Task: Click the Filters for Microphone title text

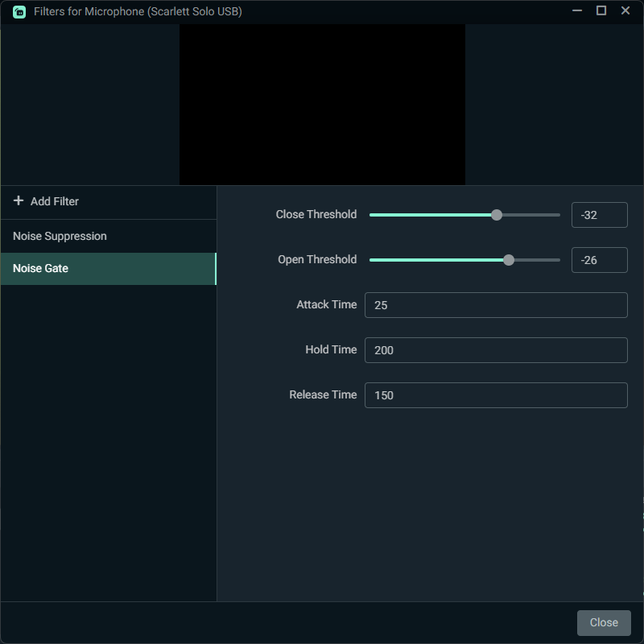Action: pyautogui.click(x=138, y=12)
